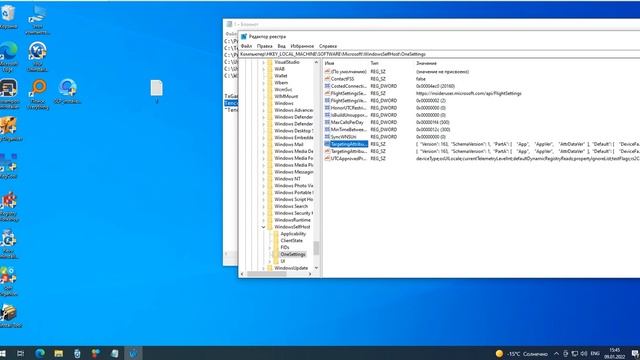Click the OneSettings folder icon

pos(276,254)
